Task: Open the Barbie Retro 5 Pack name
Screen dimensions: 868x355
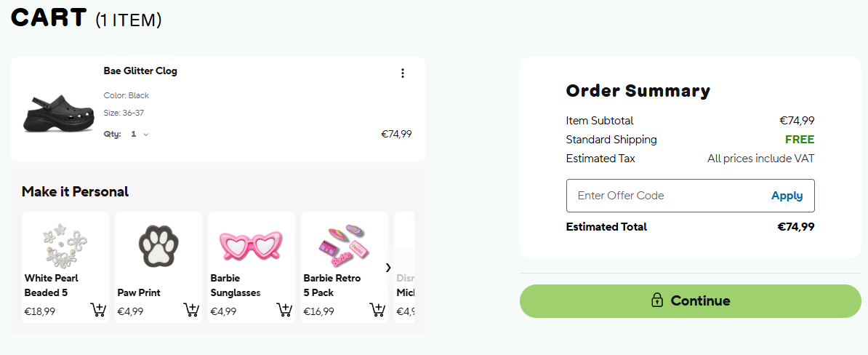Action: point(331,285)
